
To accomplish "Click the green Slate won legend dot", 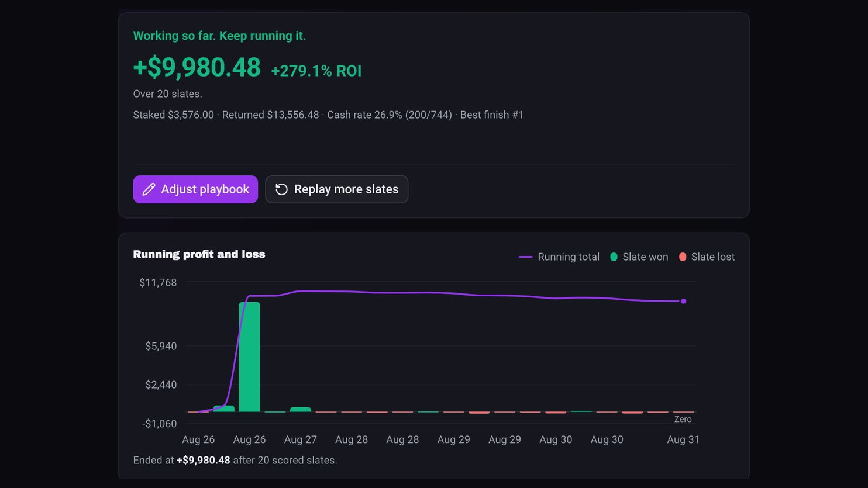I will click(614, 257).
